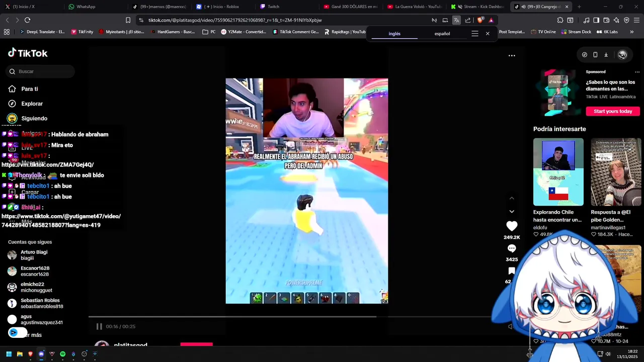Click the download desktop app icon
The width and height of the screenshot is (644, 362).
tap(606, 55)
